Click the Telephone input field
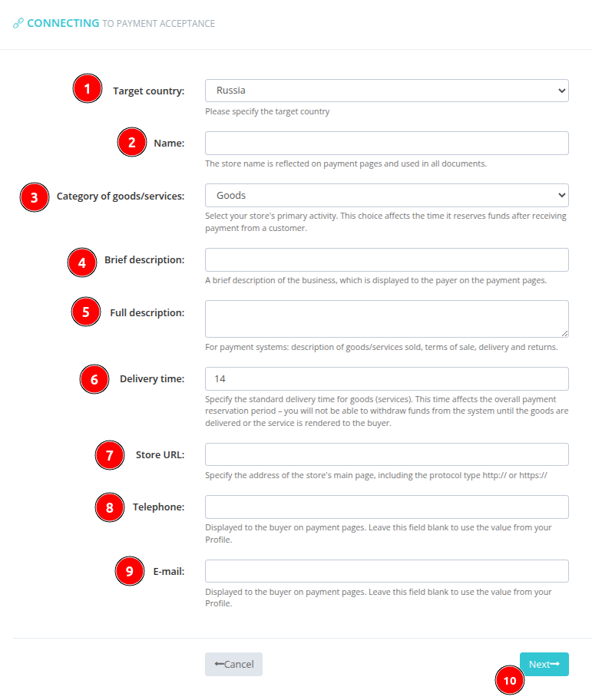 [x=386, y=507]
